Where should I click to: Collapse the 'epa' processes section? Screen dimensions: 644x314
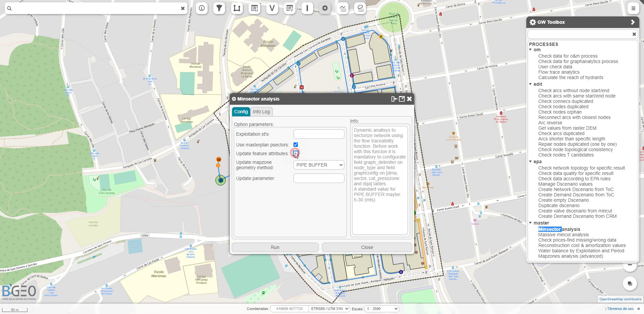(530, 162)
